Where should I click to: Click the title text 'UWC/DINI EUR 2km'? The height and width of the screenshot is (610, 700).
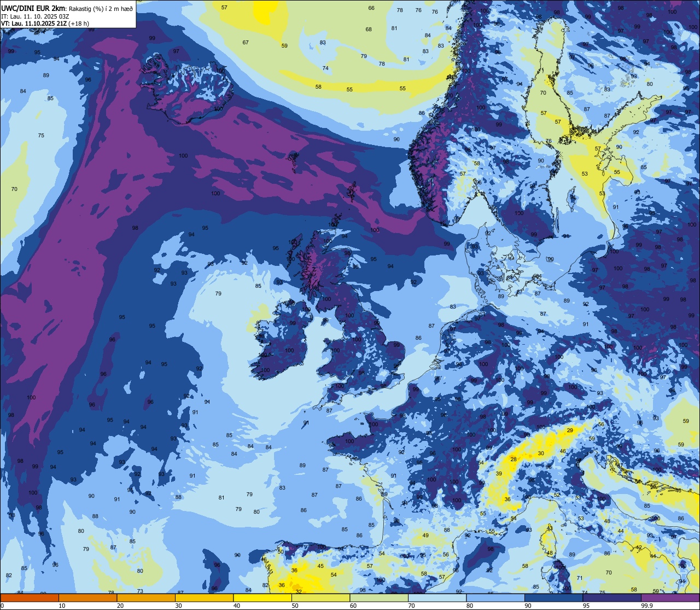tap(33, 8)
